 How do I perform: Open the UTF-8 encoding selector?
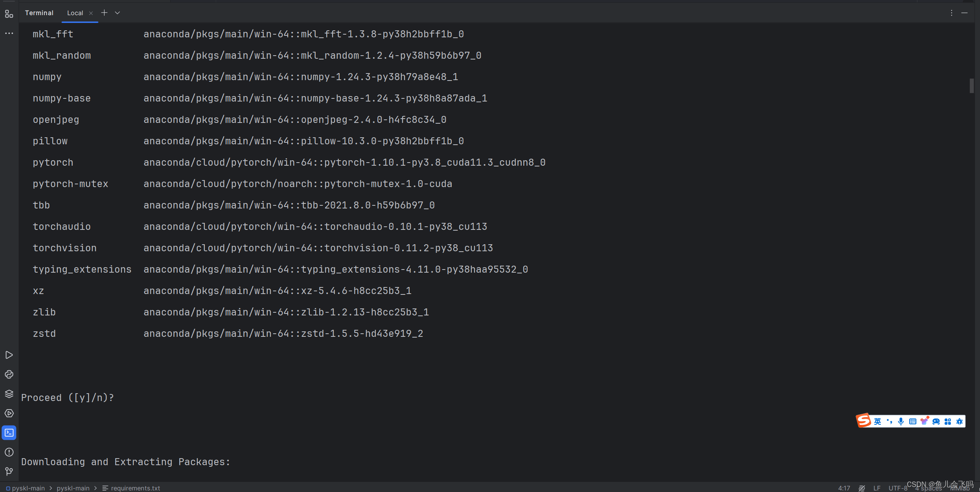click(x=898, y=488)
